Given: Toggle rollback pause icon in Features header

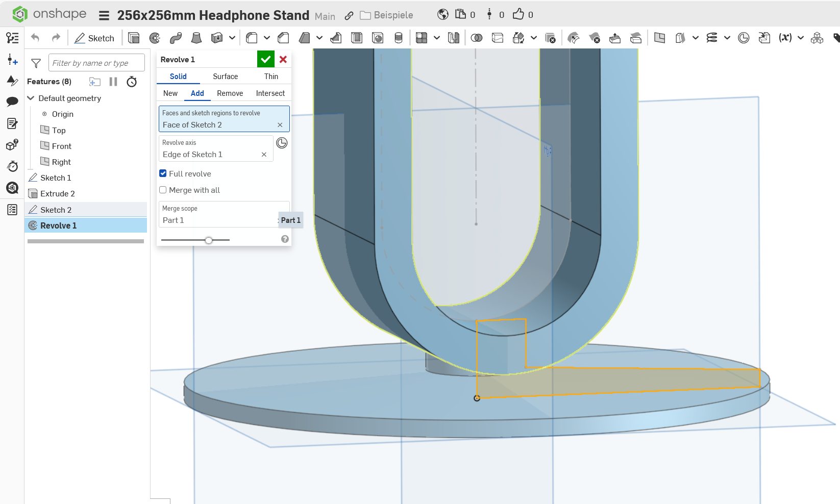Looking at the screenshot, I should (x=113, y=82).
